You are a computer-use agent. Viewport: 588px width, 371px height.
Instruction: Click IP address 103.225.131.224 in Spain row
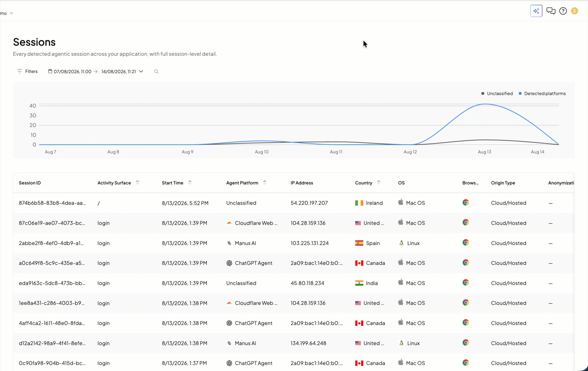click(309, 243)
